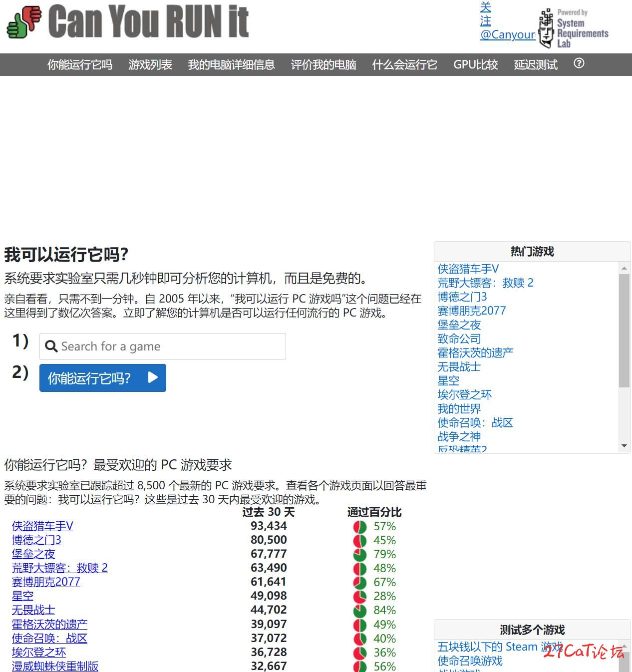Focus the Search for a game field
Image resolution: width=632 pixels, height=672 pixels.
(163, 346)
